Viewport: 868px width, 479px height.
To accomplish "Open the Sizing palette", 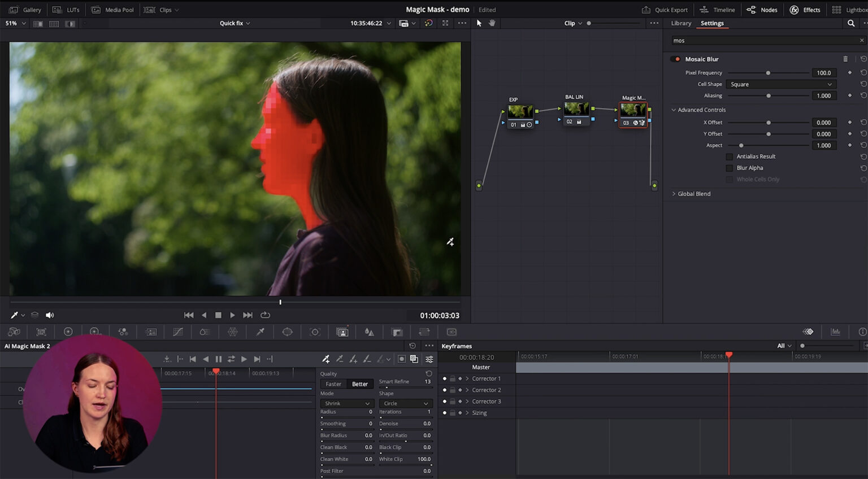I will pos(424,332).
